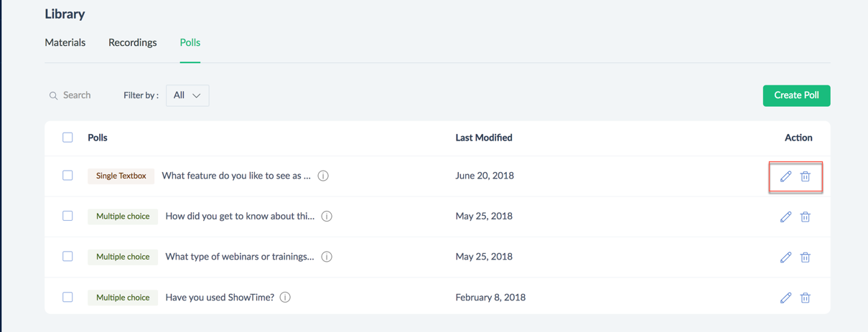Delete the 'What type of webinars' poll

(806, 257)
